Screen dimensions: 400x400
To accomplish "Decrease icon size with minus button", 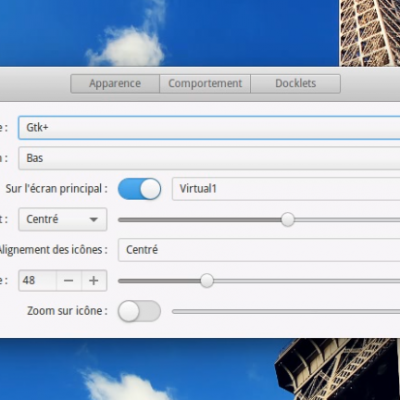I will [69, 280].
